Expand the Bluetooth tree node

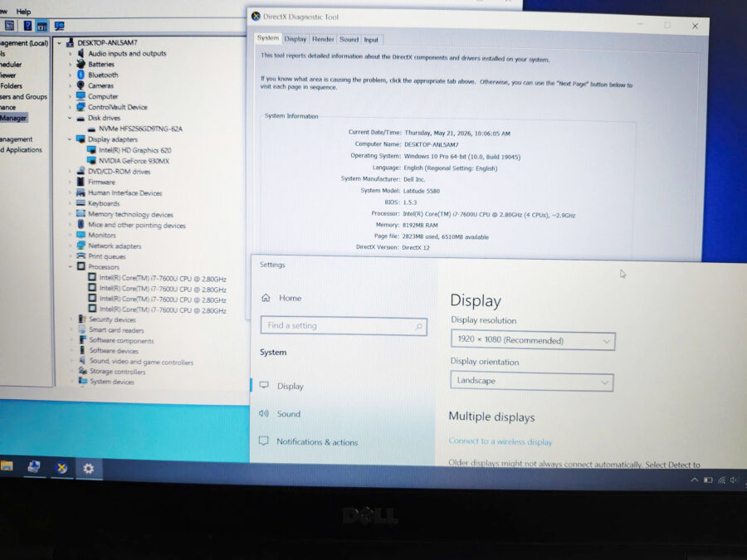[x=70, y=75]
